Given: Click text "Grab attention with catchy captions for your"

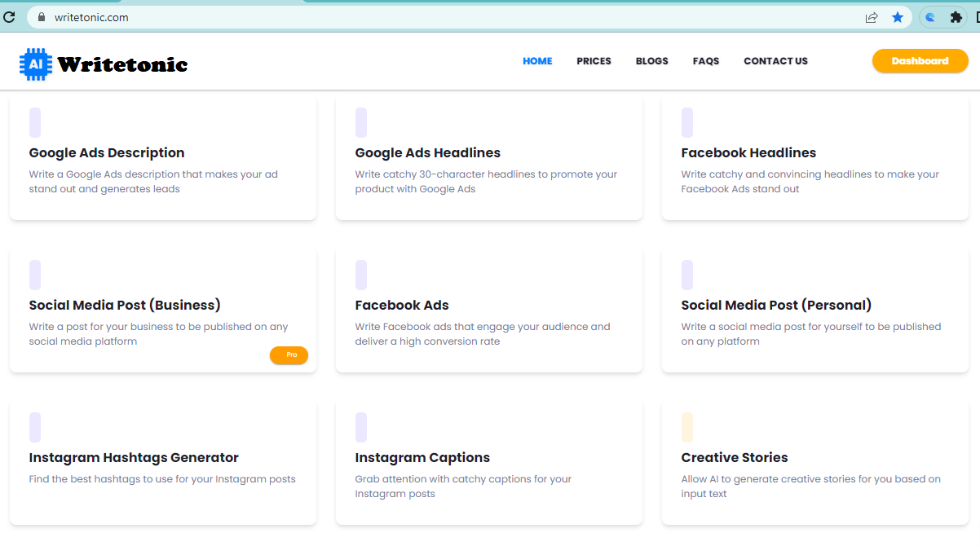Looking at the screenshot, I should tap(463, 479).
